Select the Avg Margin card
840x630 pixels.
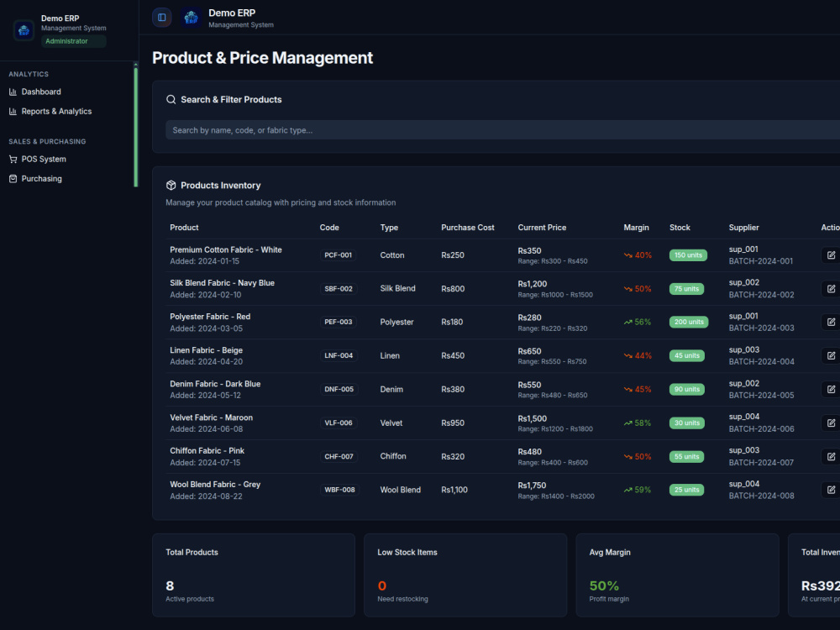(x=677, y=575)
